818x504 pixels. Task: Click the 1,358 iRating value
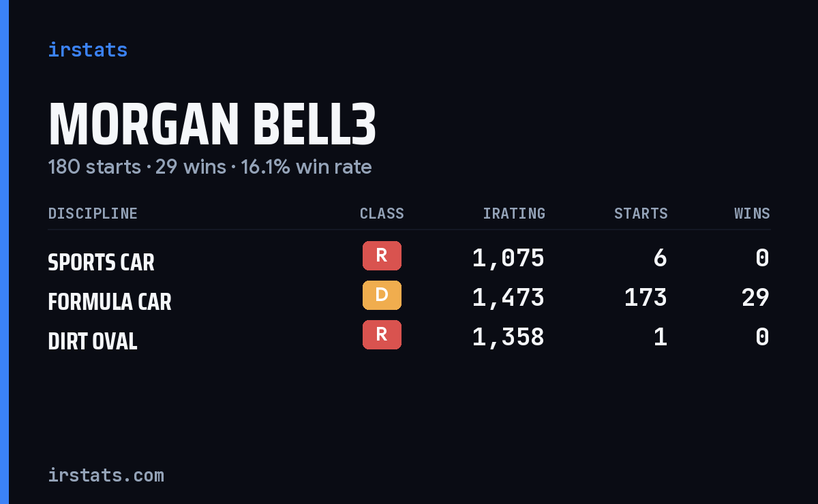tap(509, 337)
